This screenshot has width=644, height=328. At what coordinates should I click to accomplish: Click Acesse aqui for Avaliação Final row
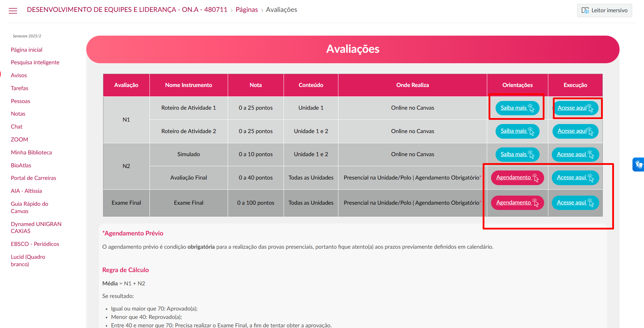(x=575, y=177)
